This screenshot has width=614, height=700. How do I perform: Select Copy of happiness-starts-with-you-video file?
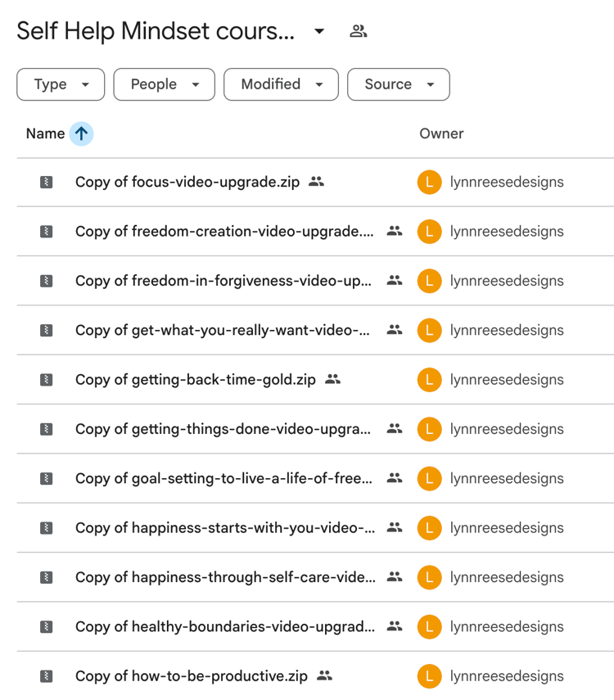[x=225, y=528]
